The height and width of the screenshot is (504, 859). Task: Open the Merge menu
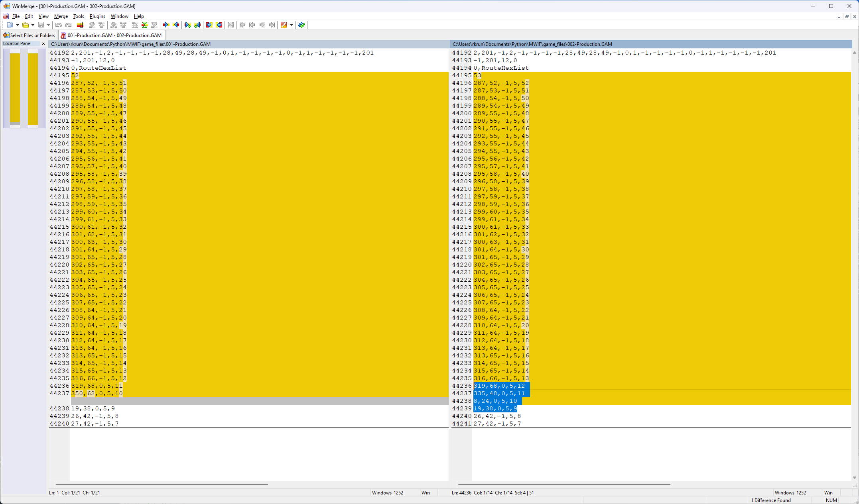click(x=61, y=16)
